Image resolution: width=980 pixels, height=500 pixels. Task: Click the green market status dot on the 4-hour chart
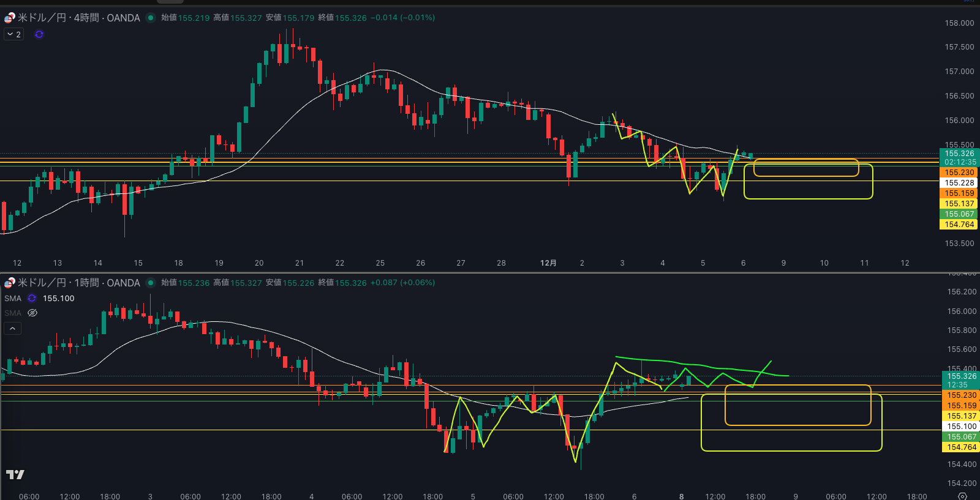click(x=151, y=18)
